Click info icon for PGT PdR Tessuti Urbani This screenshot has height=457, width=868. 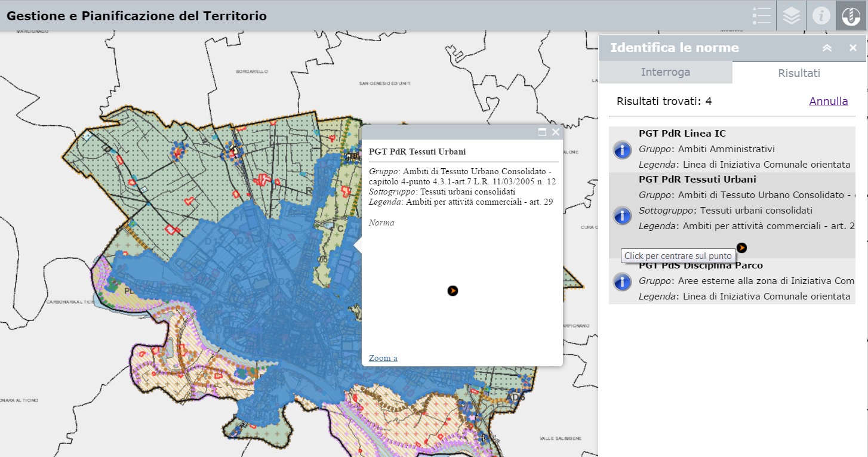pos(622,215)
